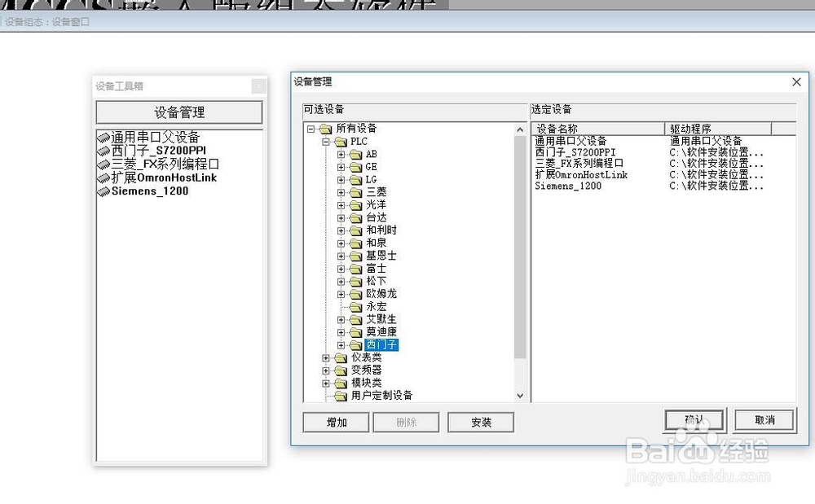Screen dimensions: 815x504
Task: Expand the 模块类 category node
Action: pos(326,383)
